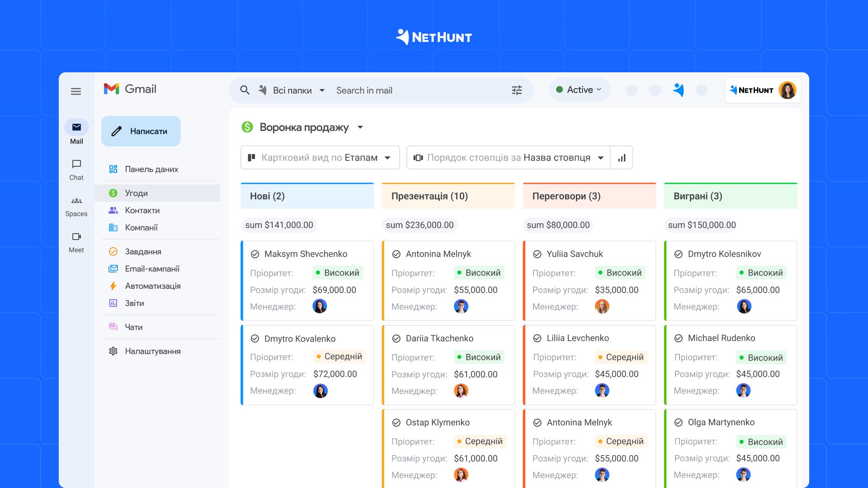This screenshot has height=488, width=868.
Task: Select the Завдання tasks icon
Action: (x=113, y=251)
